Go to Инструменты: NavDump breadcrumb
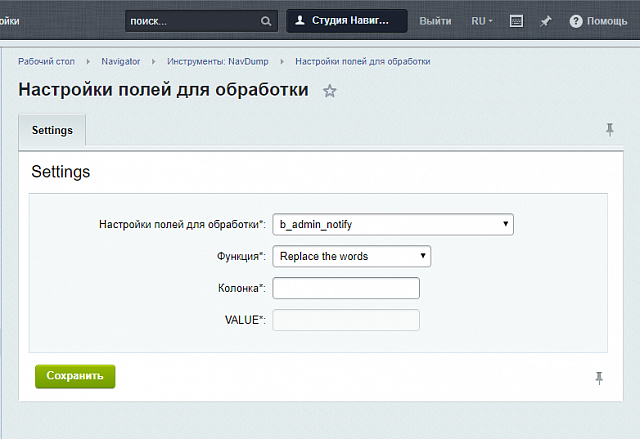 point(218,62)
